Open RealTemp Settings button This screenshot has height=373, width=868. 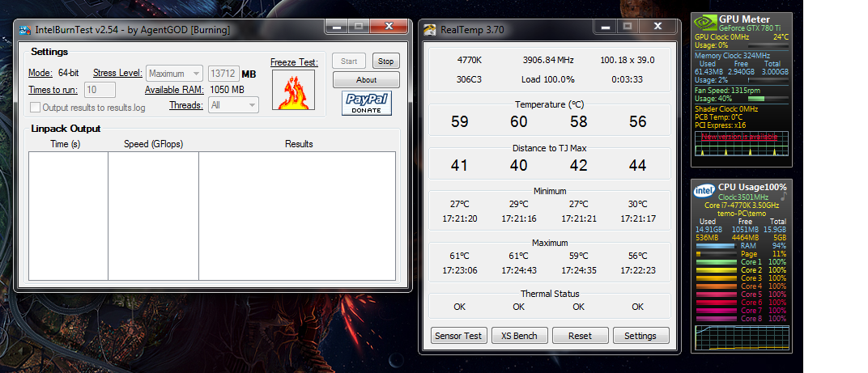[x=640, y=335]
